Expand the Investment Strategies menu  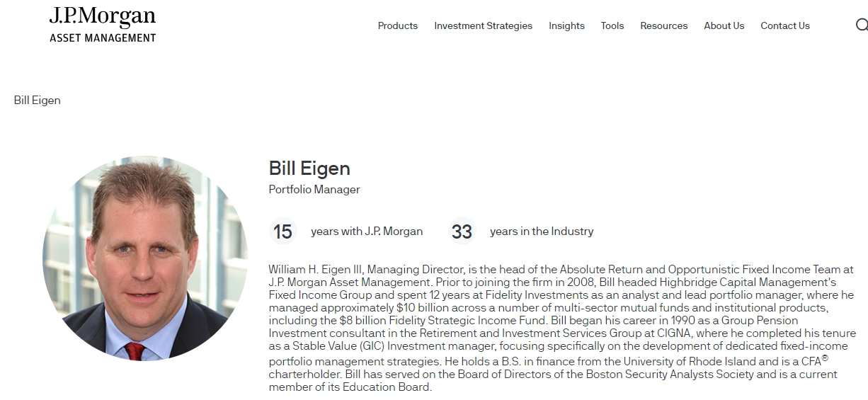[483, 25]
